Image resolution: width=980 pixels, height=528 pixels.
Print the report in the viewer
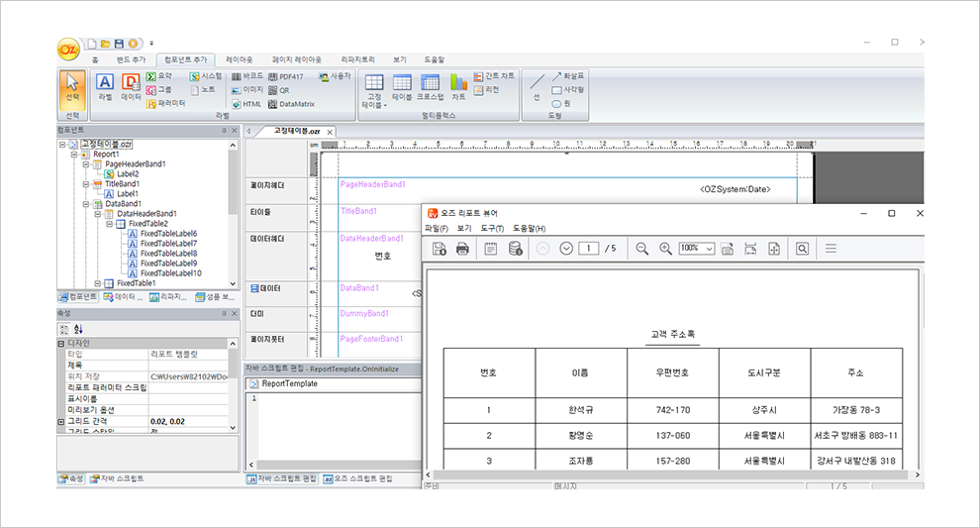click(x=462, y=249)
